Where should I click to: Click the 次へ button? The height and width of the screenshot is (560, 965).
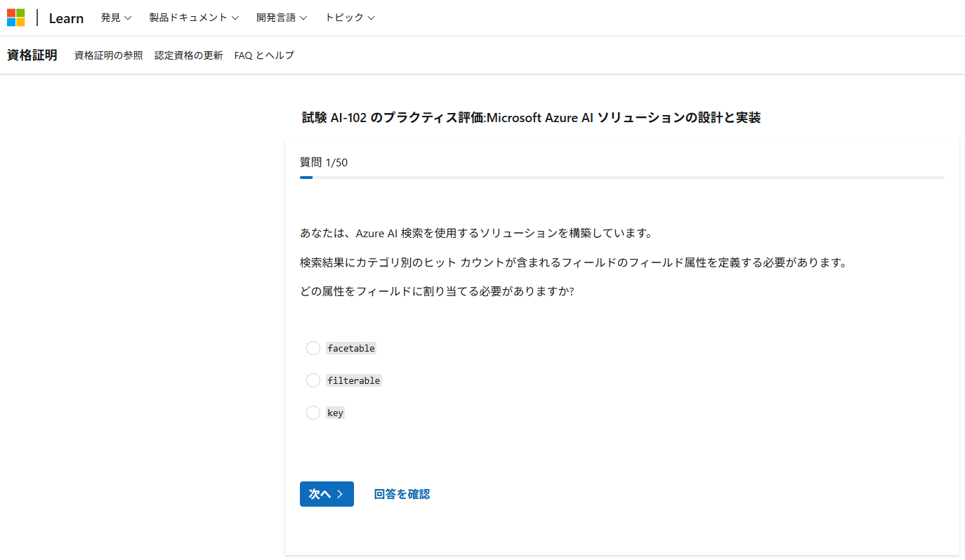pyautogui.click(x=327, y=494)
